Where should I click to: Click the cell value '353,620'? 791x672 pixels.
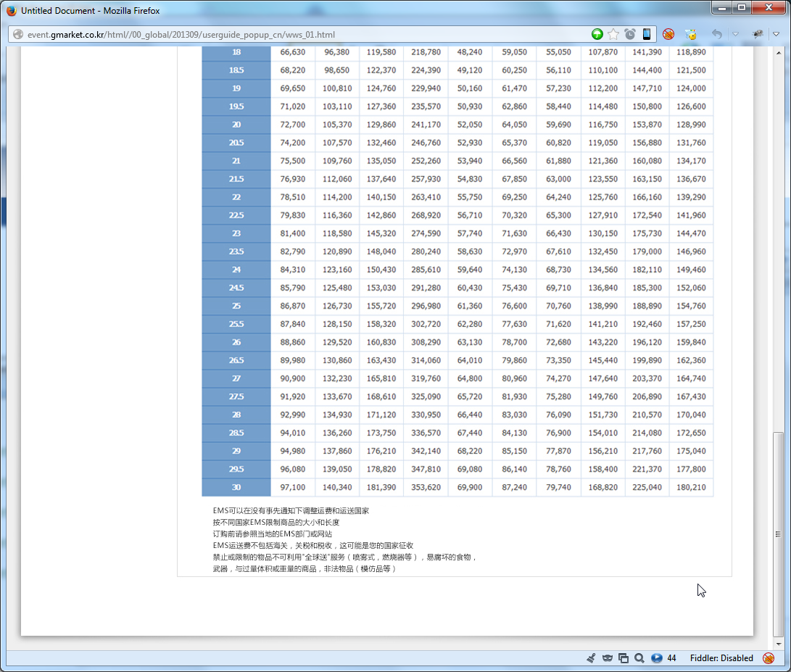[x=426, y=487]
